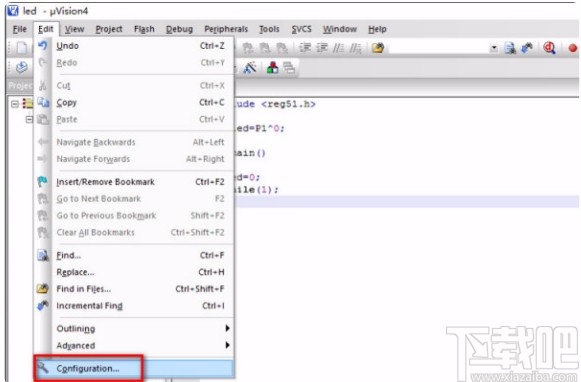Screen dimensions: 581x382
Task: Start the debug session magnifier icon
Action: coord(549,48)
